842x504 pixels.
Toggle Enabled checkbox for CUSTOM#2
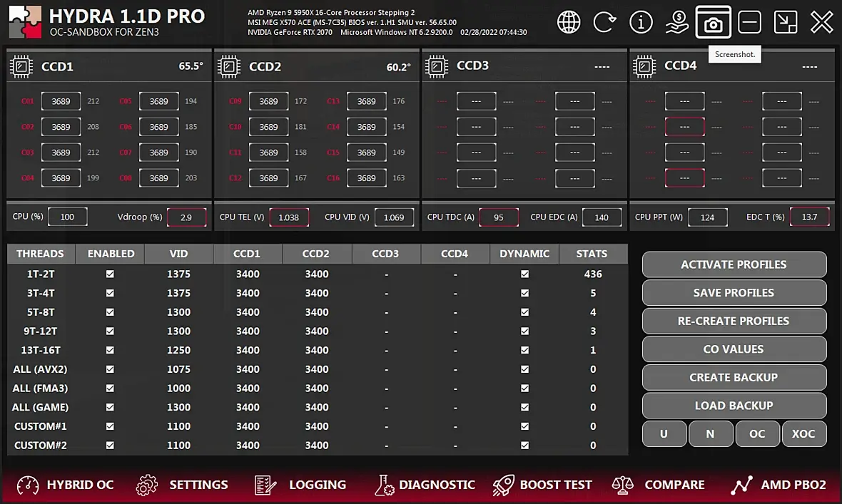(x=110, y=446)
